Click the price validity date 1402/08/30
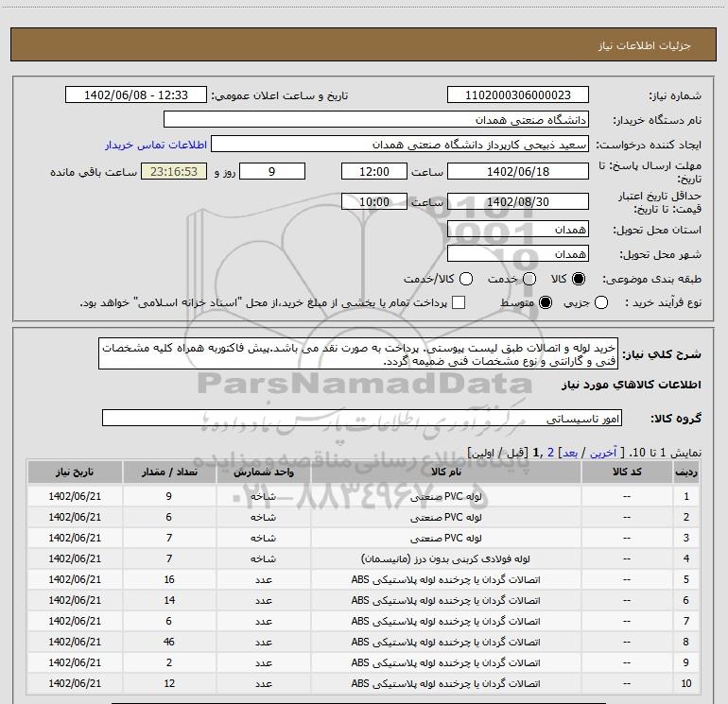The image size is (728, 704). (x=518, y=201)
